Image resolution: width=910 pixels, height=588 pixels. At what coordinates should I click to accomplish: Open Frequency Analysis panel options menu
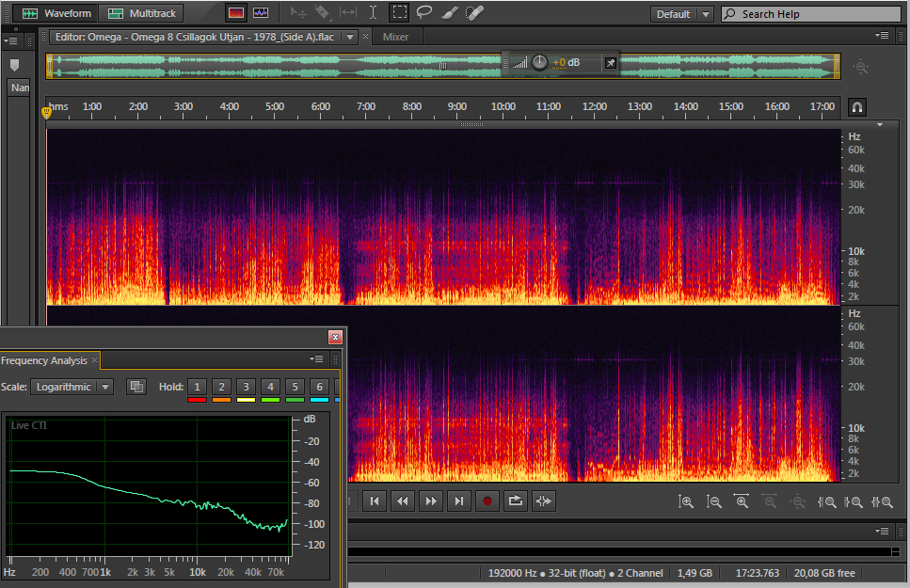point(316,359)
